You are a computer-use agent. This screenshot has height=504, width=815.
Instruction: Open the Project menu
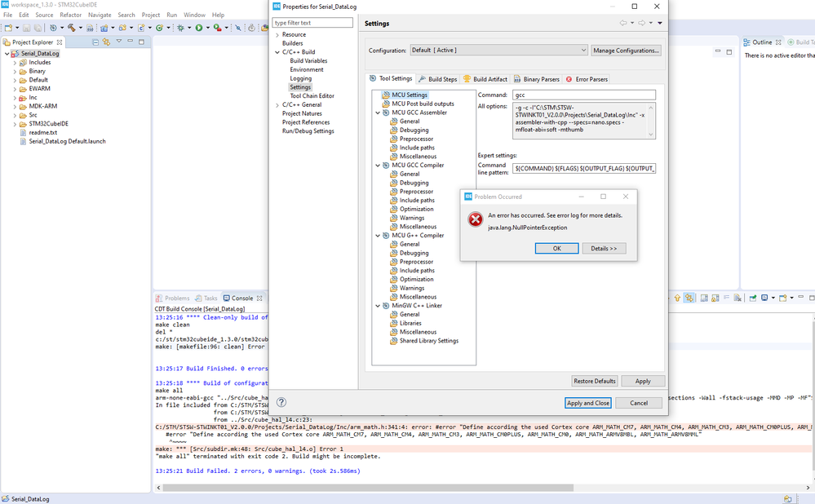(x=151, y=15)
